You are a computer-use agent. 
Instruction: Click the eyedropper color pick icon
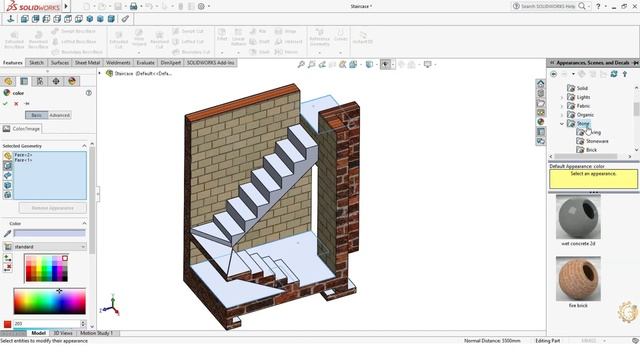pyautogui.click(x=7, y=233)
